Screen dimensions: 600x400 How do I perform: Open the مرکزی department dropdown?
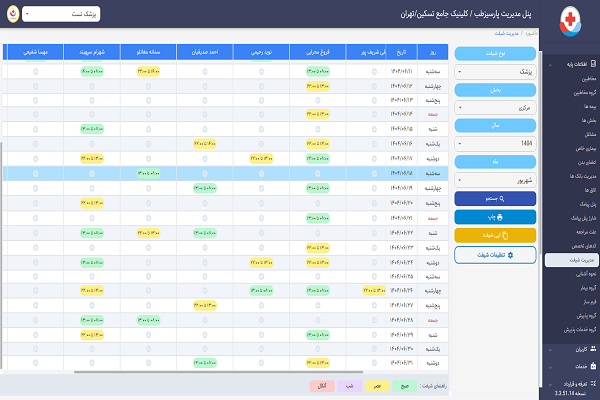(495, 108)
